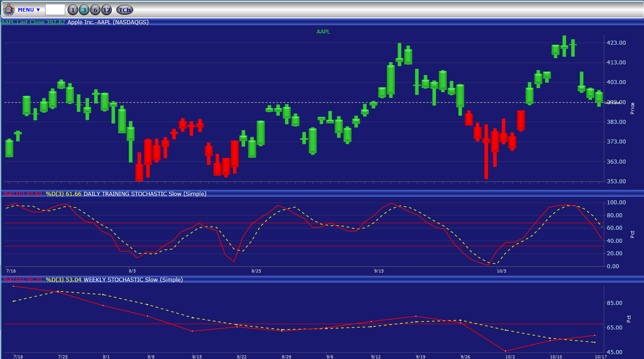644x359 pixels.
Task: Click the TCh oval button
Action: (125, 10)
